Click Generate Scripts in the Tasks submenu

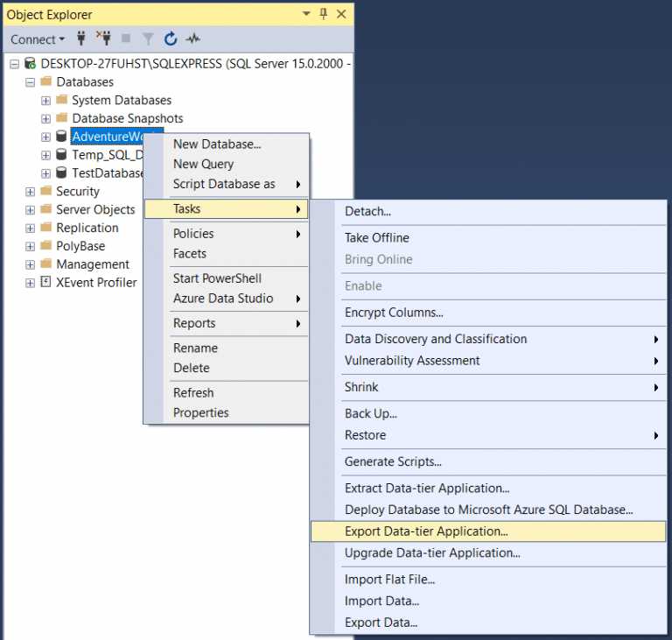(x=393, y=461)
